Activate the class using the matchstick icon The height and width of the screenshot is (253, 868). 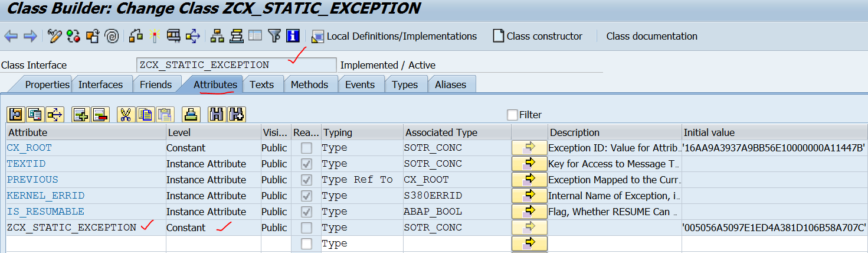pyautogui.click(x=155, y=37)
